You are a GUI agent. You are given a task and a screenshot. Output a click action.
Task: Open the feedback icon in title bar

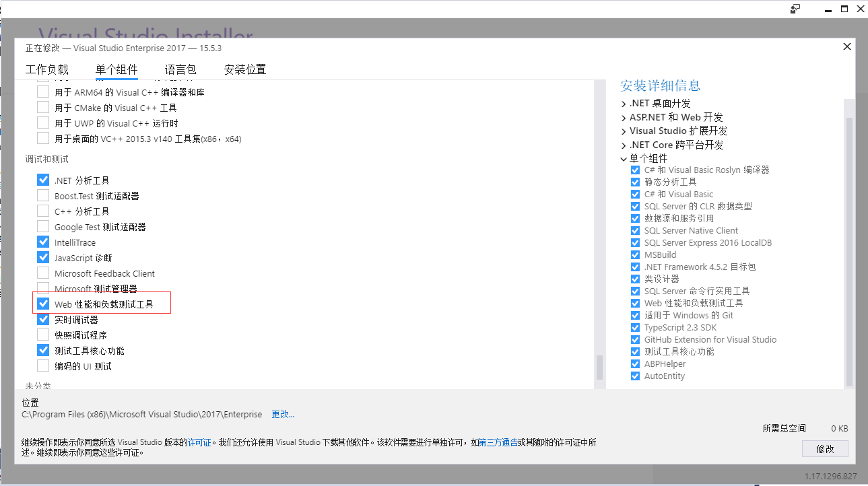(x=795, y=9)
